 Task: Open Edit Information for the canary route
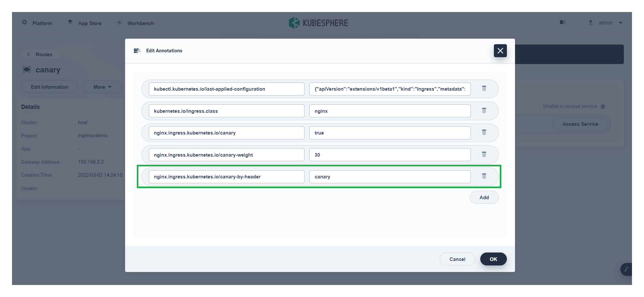(49, 87)
